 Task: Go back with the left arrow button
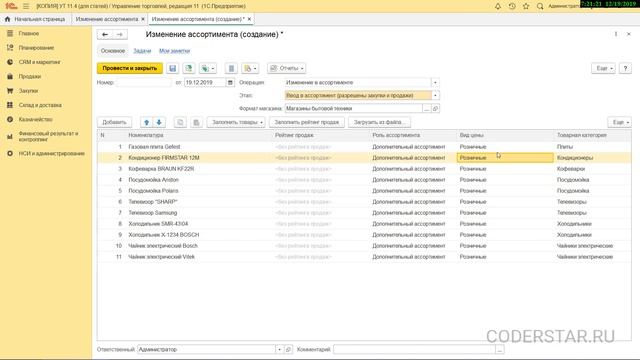click(105, 35)
